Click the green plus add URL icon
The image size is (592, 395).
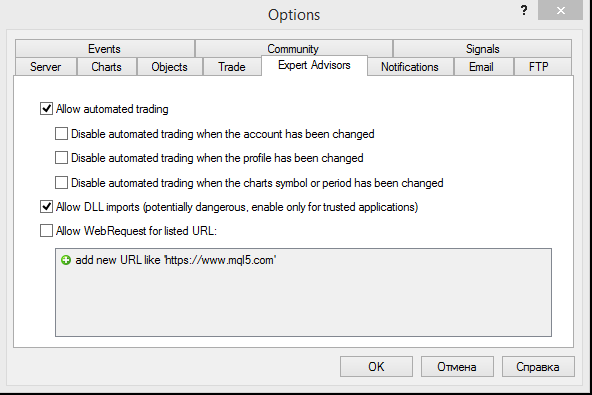66,260
